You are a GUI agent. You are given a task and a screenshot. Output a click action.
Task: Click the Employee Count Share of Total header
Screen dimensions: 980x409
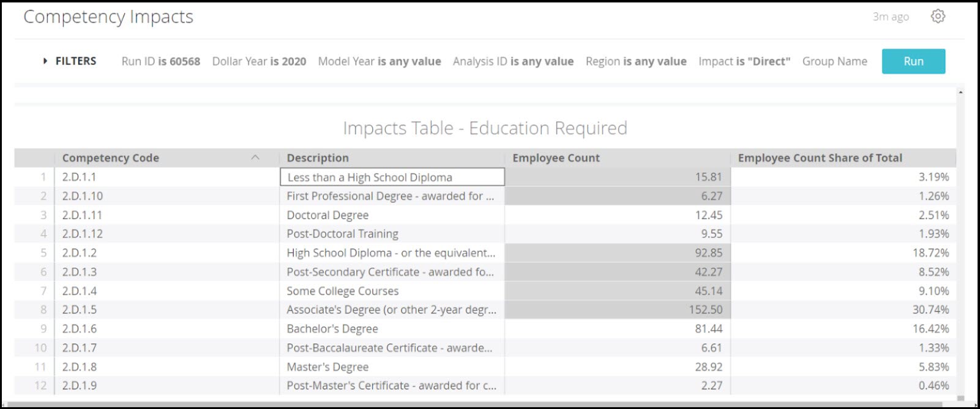[820, 157]
